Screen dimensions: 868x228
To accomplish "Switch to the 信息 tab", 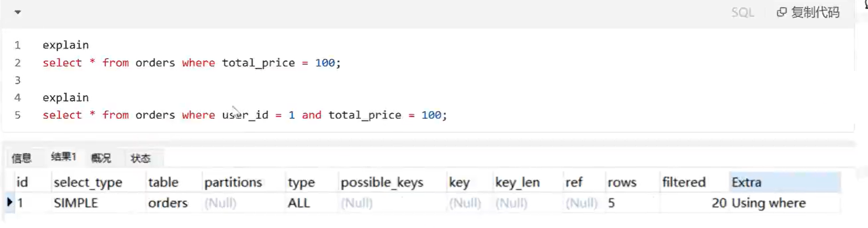I will tap(22, 158).
